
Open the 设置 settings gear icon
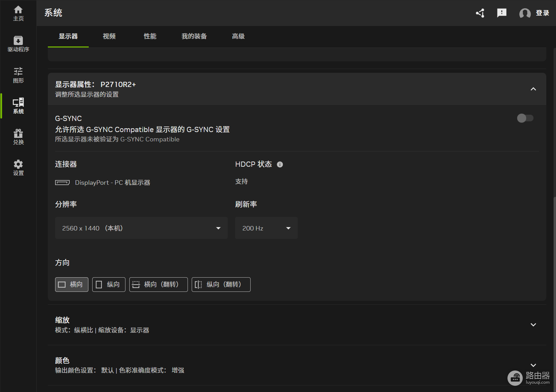click(x=18, y=167)
